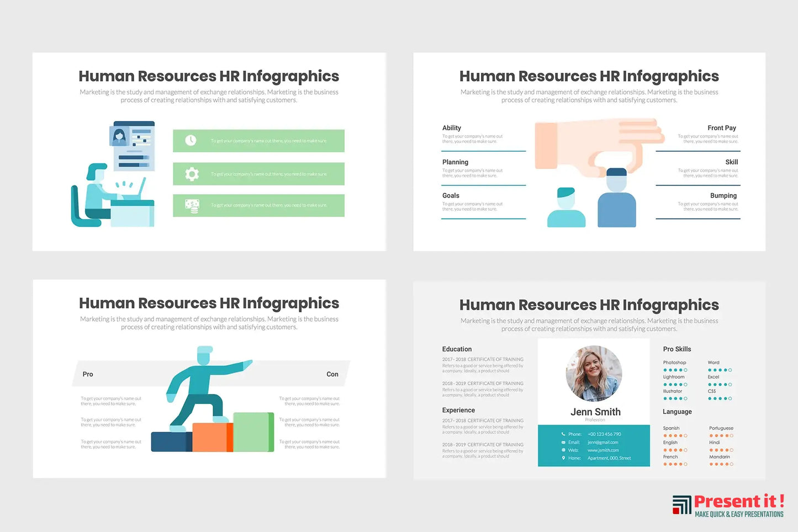Open the www.jsmith.com web address
Viewport: 798px width, 532px height.
coord(603,450)
